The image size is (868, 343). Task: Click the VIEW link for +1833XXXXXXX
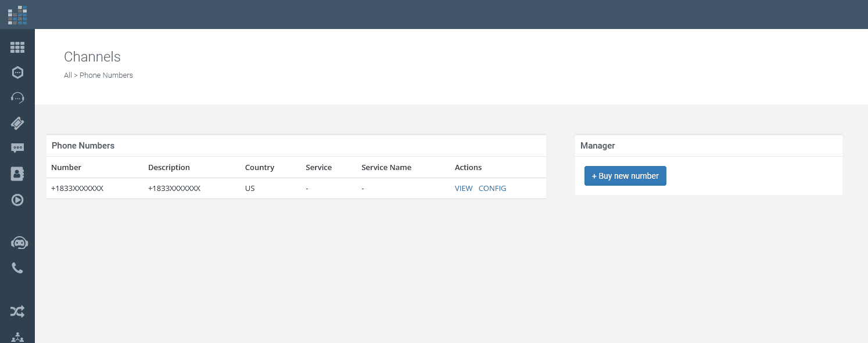[464, 188]
